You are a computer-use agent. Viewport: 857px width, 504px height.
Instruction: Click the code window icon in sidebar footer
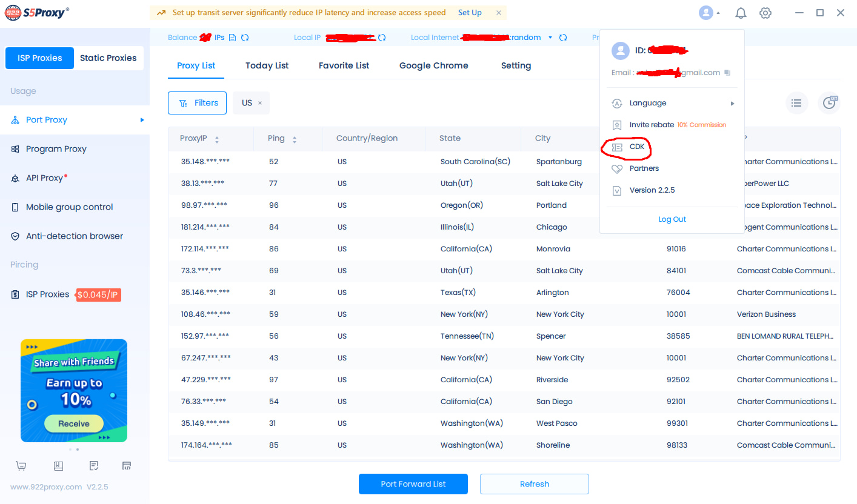[127, 466]
